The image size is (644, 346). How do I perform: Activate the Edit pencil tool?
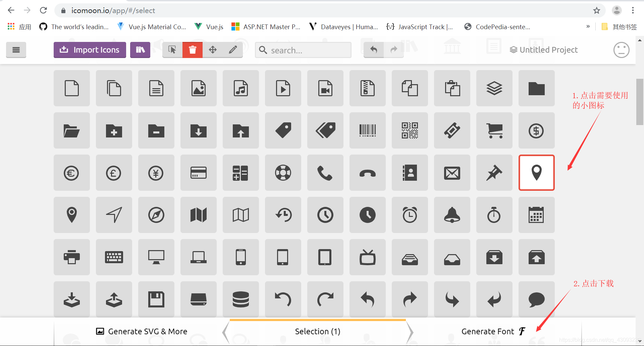(x=233, y=50)
